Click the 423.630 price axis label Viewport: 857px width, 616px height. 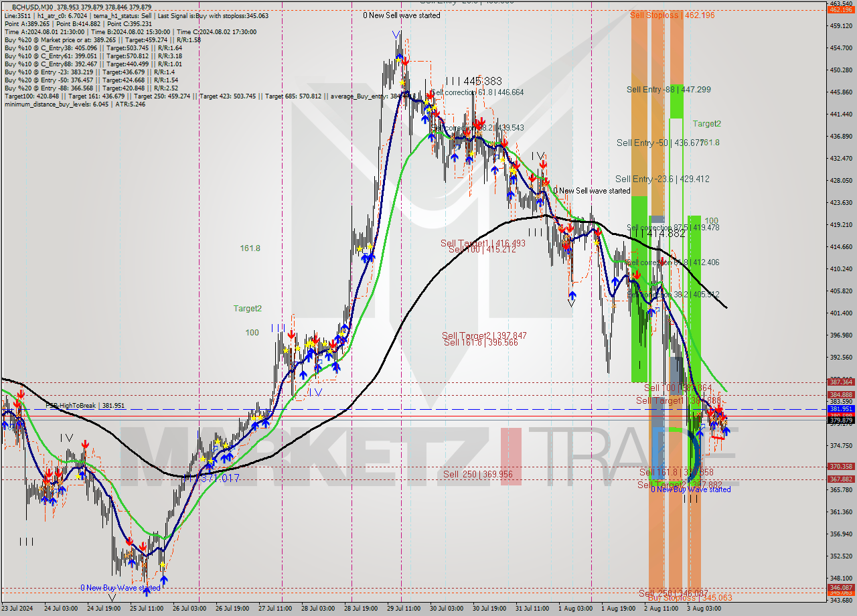pos(842,202)
